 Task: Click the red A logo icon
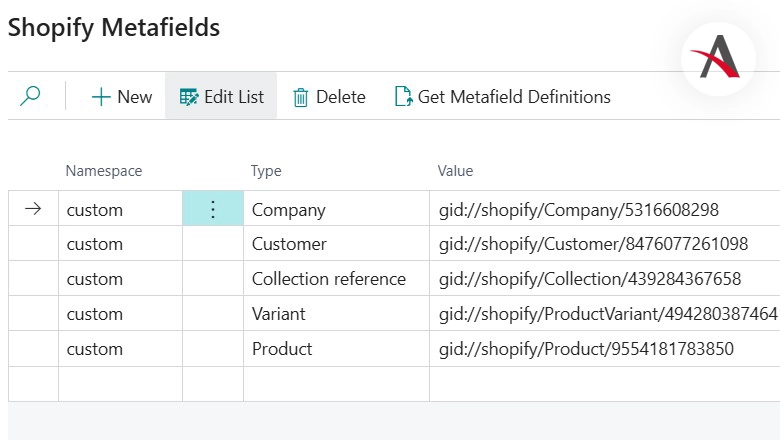pyautogui.click(x=717, y=58)
